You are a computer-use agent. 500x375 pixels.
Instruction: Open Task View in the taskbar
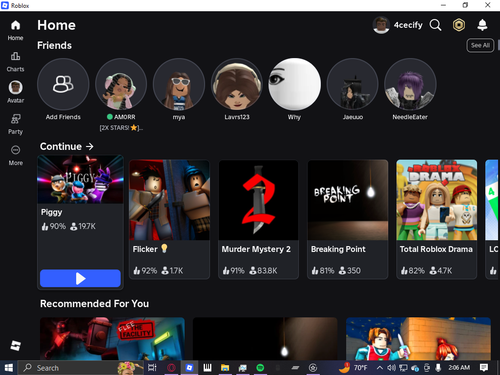tap(152, 368)
